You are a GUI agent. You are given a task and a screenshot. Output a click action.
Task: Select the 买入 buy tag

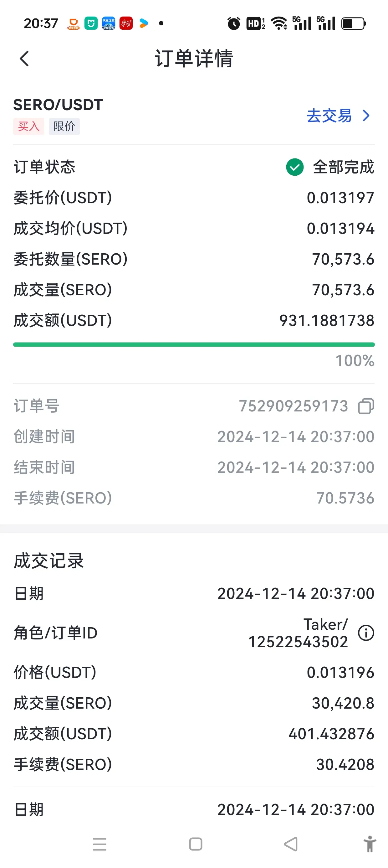point(28,127)
